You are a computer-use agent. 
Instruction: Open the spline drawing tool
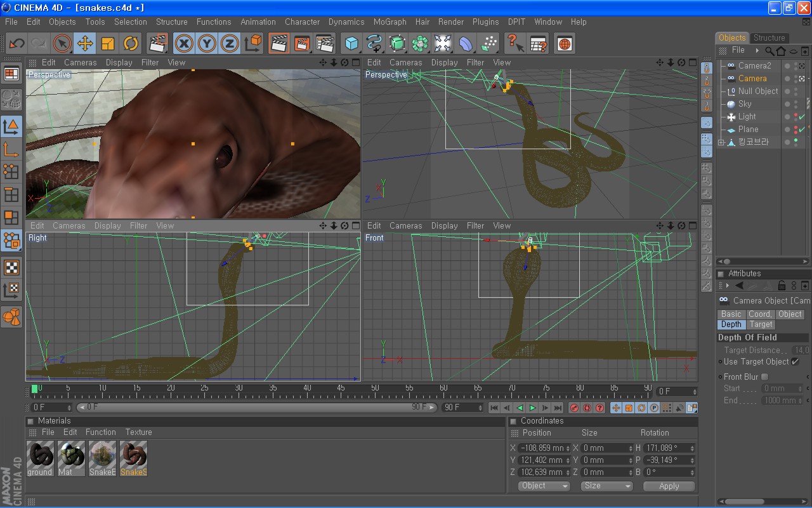(x=374, y=44)
